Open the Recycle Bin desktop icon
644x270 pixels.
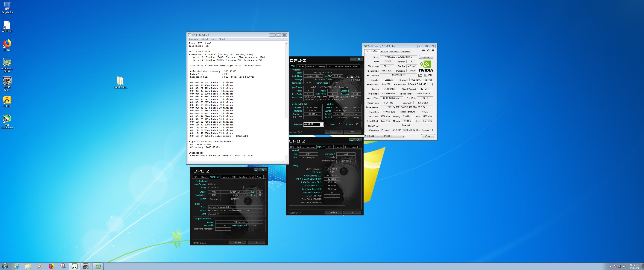(x=7, y=7)
